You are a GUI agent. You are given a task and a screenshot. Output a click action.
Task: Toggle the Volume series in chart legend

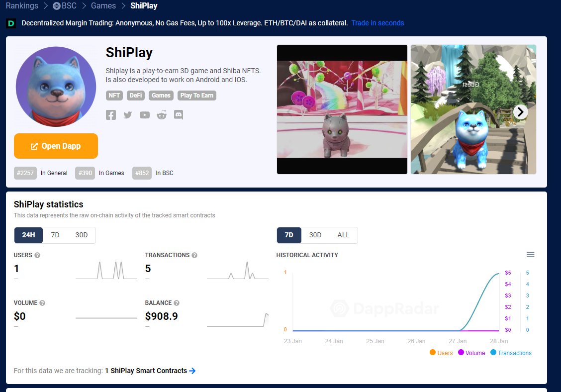point(471,353)
